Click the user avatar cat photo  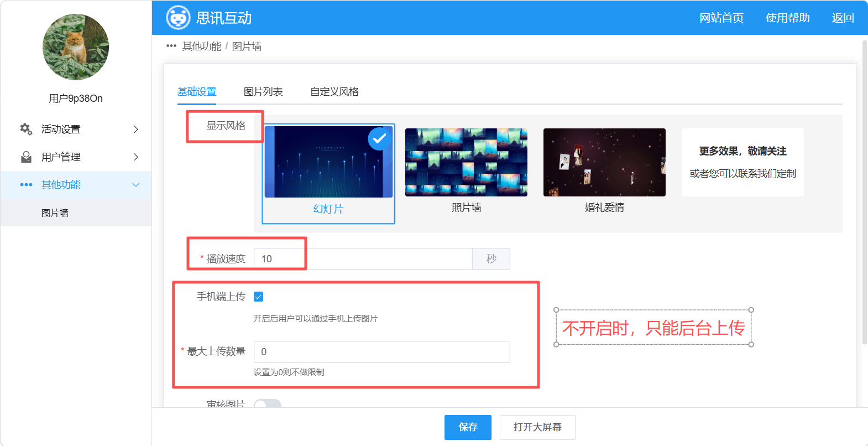(76, 47)
